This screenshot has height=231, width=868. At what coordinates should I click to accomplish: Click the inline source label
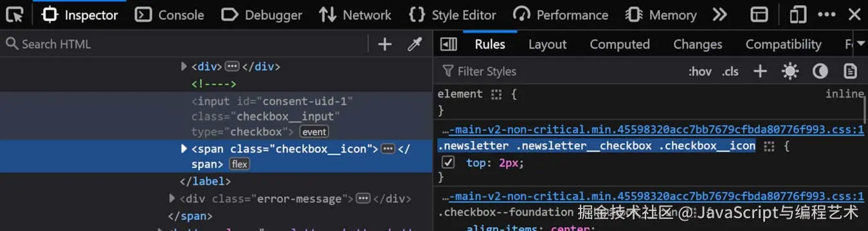(x=845, y=94)
